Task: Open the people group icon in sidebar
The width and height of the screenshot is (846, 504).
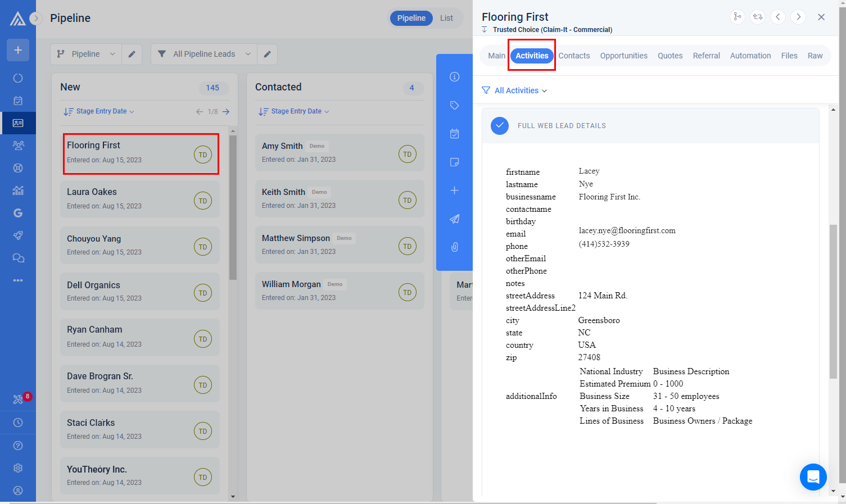Action: tap(18, 146)
